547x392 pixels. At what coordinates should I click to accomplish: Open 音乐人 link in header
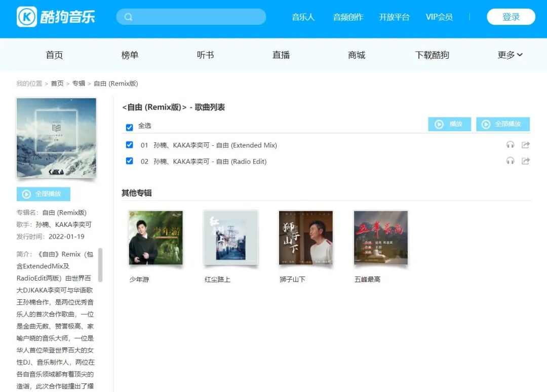[303, 17]
